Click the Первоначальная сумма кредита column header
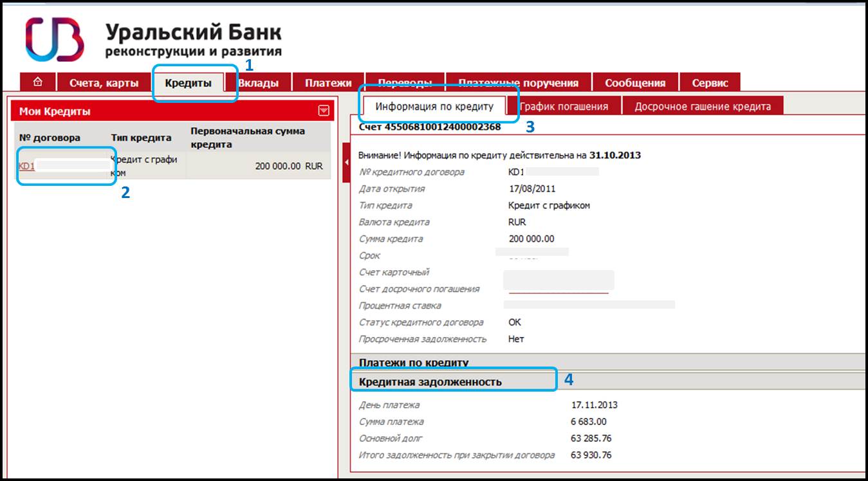 pyautogui.click(x=248, y=138)
